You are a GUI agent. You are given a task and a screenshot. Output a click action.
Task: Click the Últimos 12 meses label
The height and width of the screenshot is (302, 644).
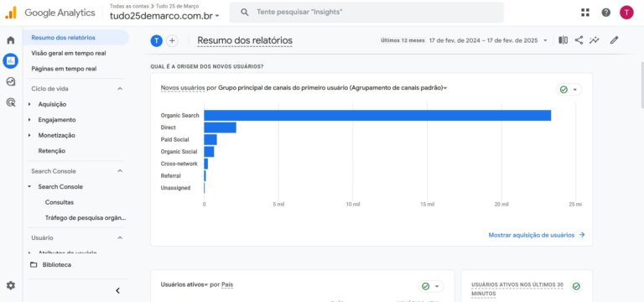coord(402,40)
